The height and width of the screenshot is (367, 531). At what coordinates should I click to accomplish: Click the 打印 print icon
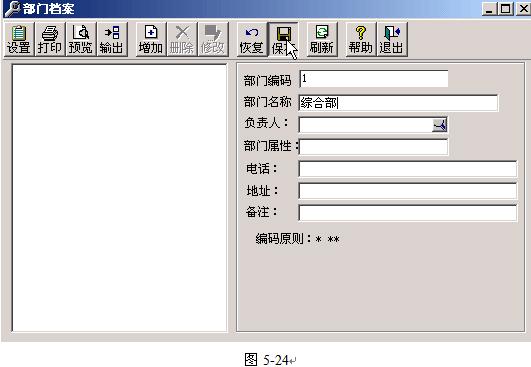tap(50, 39)
